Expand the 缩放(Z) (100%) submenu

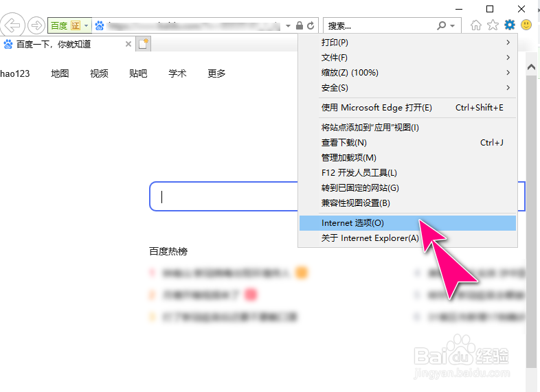508,73
